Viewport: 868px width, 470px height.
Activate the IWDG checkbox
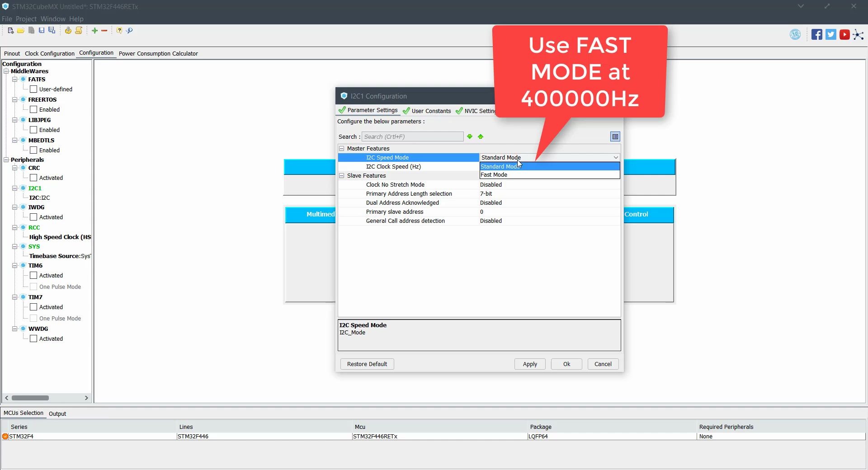coord(33,217)
